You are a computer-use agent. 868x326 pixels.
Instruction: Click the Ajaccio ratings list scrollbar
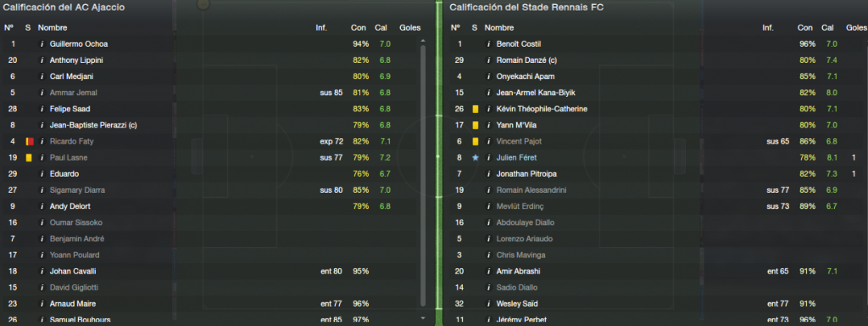click(x=424, y=176)
